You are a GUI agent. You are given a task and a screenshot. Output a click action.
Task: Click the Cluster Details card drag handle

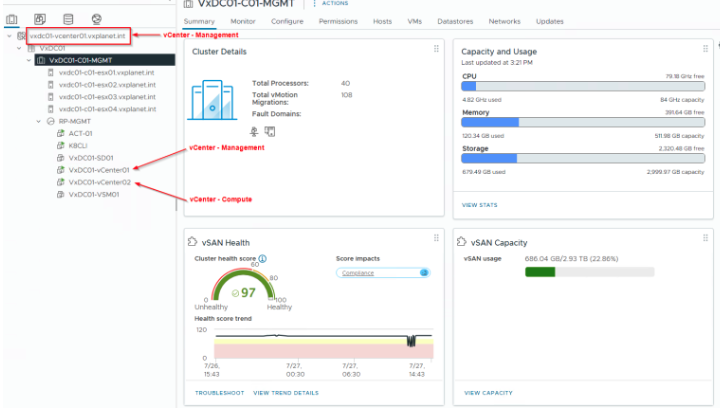point(436,49)
